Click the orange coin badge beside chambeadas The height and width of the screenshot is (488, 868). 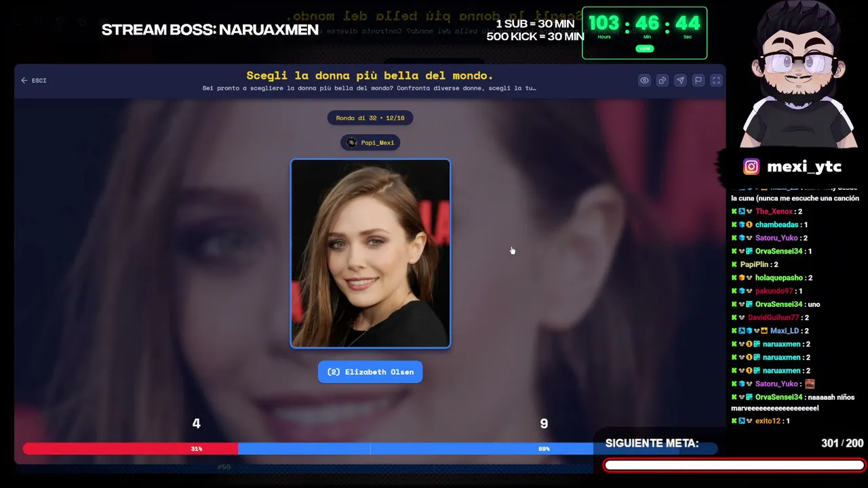coord(749,224)
